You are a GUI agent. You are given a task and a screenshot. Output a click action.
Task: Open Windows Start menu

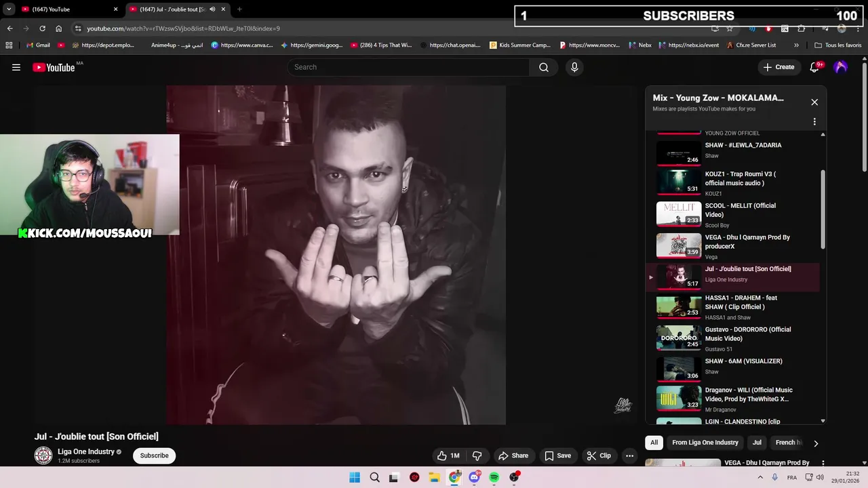click(355, 477)
